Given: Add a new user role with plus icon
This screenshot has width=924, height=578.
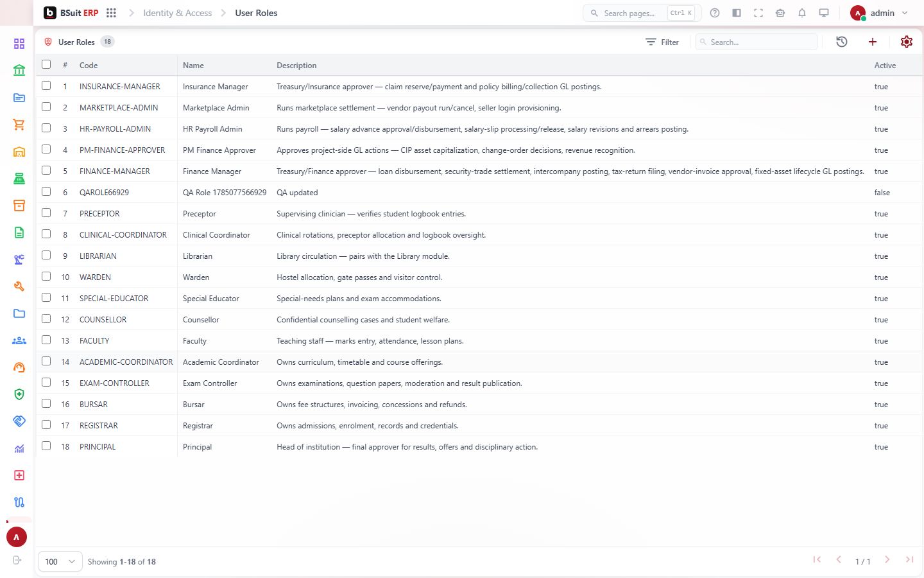Looking at the screenshot, I should tap(873, 42).
